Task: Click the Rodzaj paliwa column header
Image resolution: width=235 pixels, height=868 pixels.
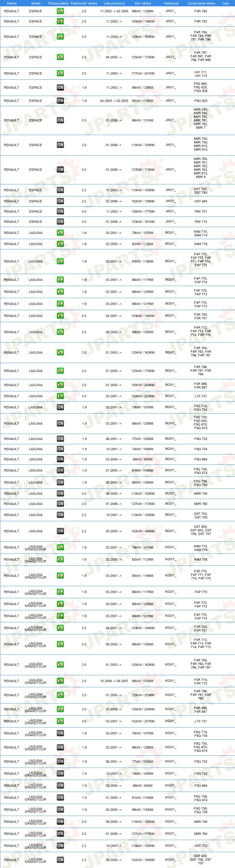Action: [58, 3]
